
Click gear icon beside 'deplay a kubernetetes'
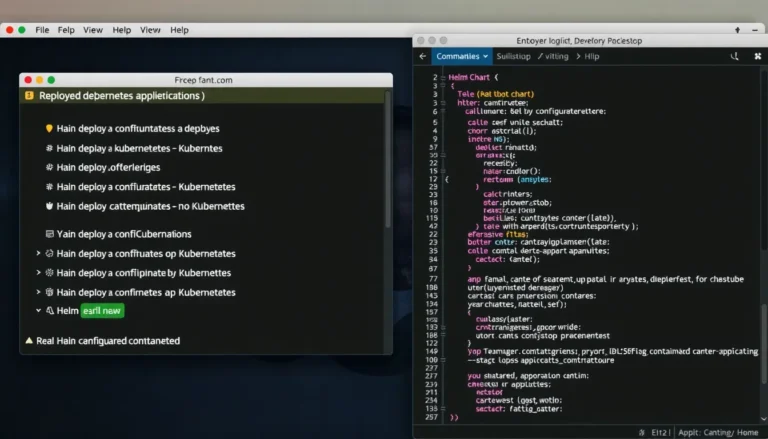click(49, 148)
